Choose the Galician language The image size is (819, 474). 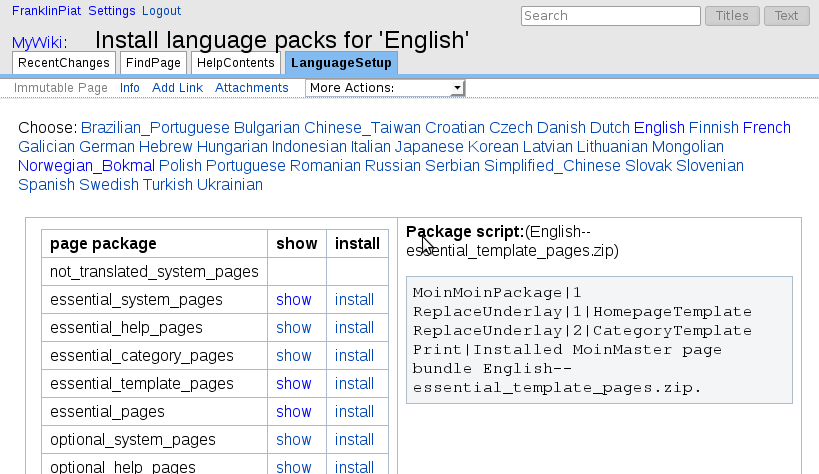click(46, 146)
